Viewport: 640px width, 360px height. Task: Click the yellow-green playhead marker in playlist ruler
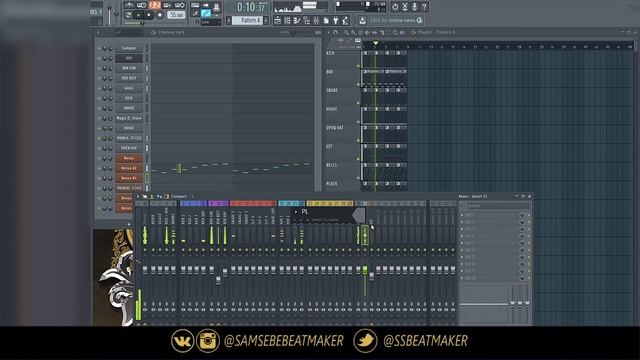[376, 43]
